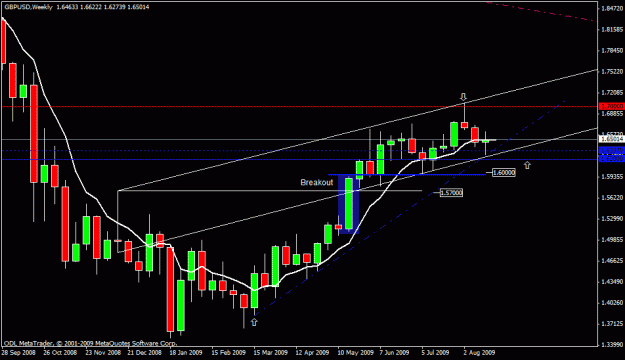Click the 7 Jun 2009 date label
Viewport: 625px width, 360px height.
[394, 353]
